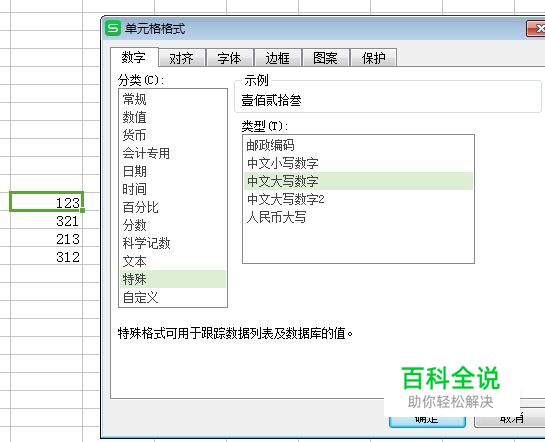Select 特殊 category
The image size is (545, 442).
(x=173, y=279)
